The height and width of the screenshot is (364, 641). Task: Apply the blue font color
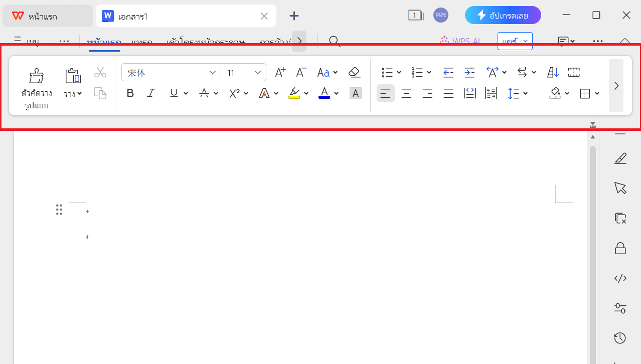coord(324,93)
